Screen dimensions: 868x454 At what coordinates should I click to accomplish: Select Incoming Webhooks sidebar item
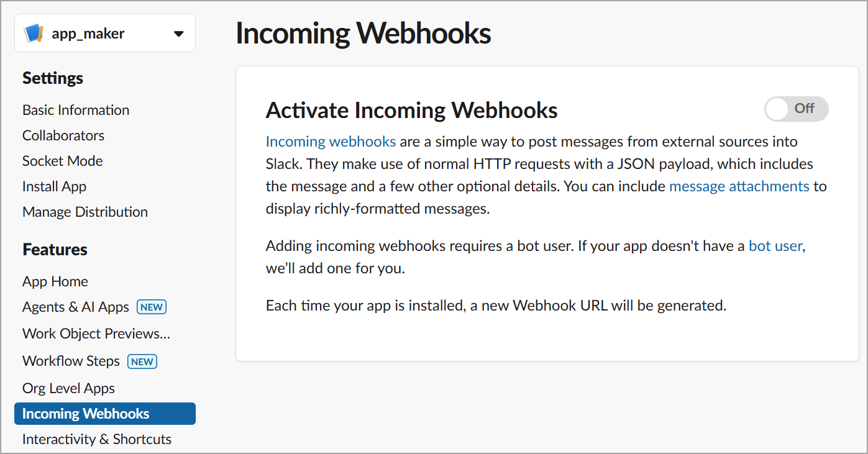(86, 414)
